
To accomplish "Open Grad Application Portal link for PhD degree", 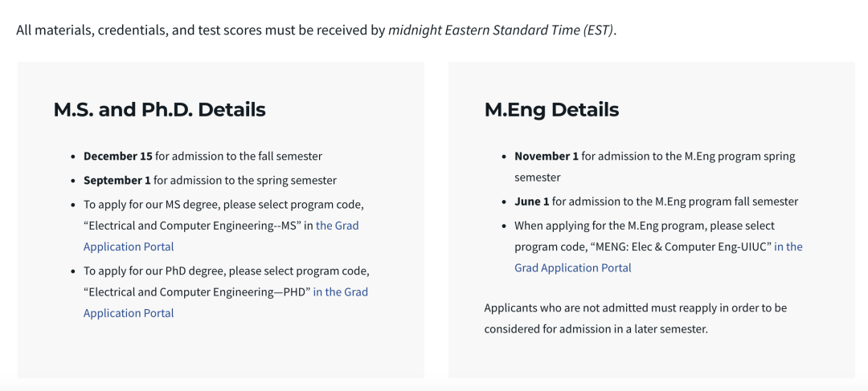I will coord(129,313).
